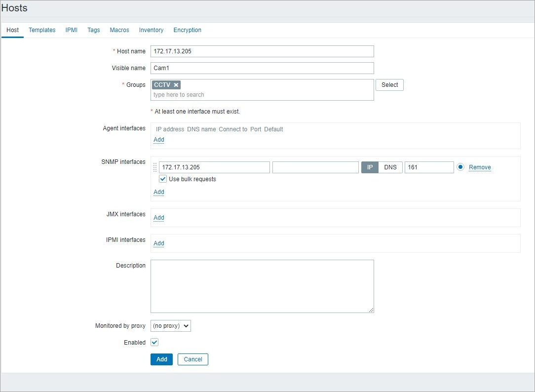The width and height of the screenshot is (535, 392).
Task: Remove the SNMP interface
Action: 480,167
